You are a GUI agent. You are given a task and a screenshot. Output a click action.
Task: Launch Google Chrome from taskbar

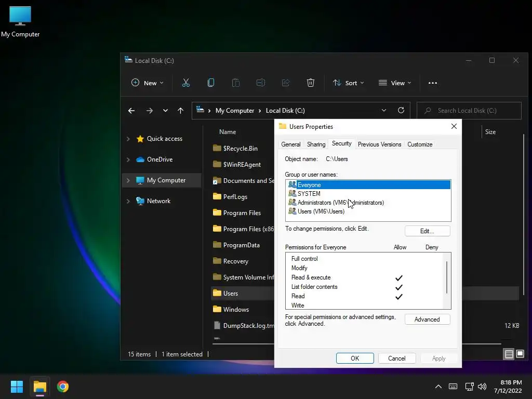pyautogui.click(x=63, y=387)
